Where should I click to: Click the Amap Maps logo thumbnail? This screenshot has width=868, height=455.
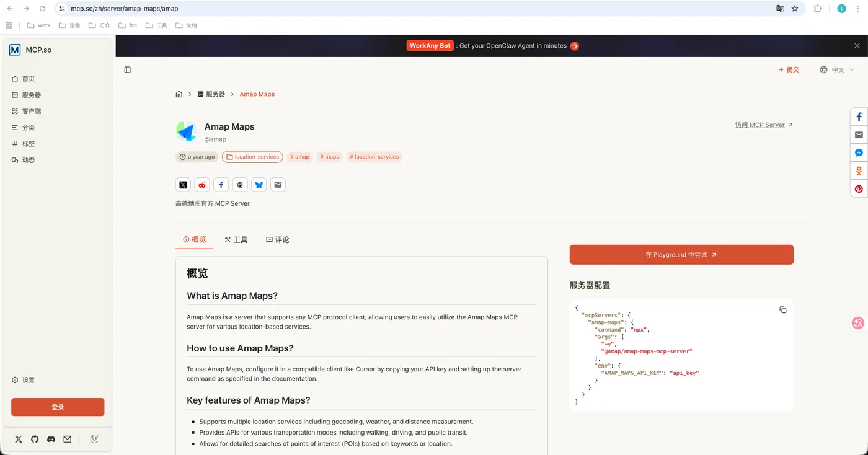[186, 131]
